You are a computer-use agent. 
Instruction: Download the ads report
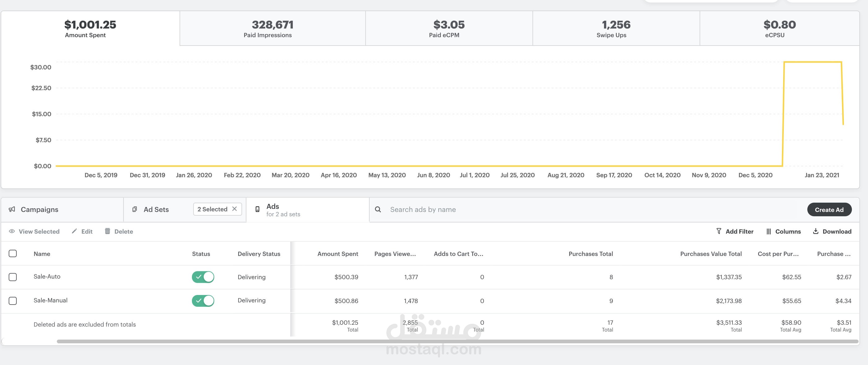pyautogui.click(x=832, y=231)
